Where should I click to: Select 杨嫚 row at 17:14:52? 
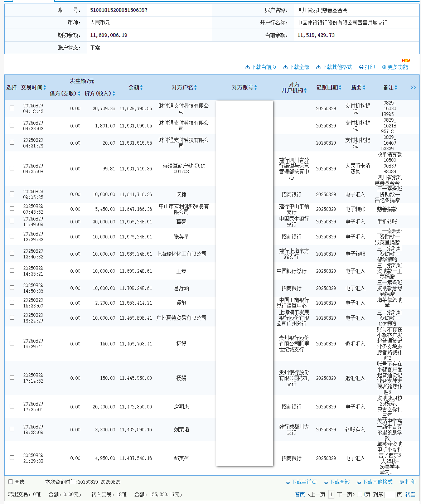(x=12, y=378)
